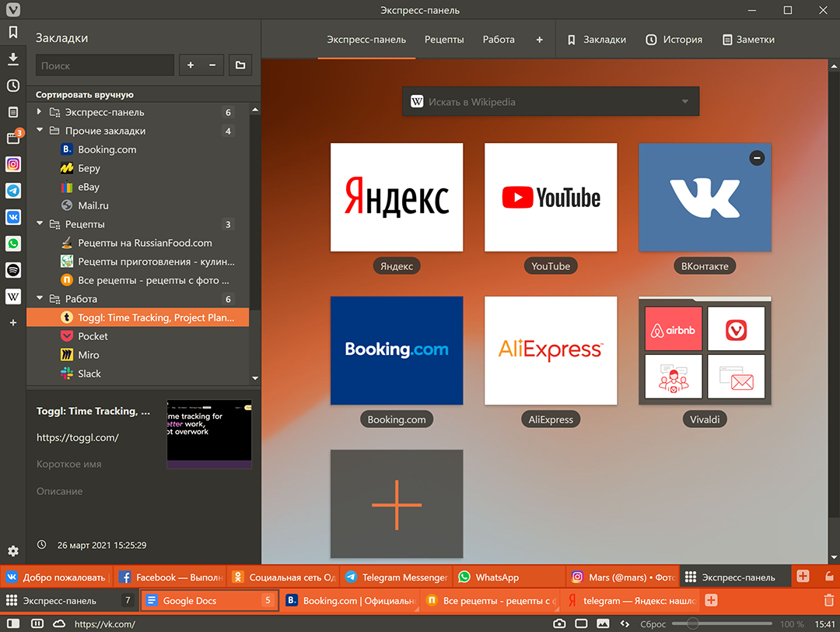Open the YouTube speed dial thumbnail
Screen dimensions: 840x632
[x=551, y=197]
